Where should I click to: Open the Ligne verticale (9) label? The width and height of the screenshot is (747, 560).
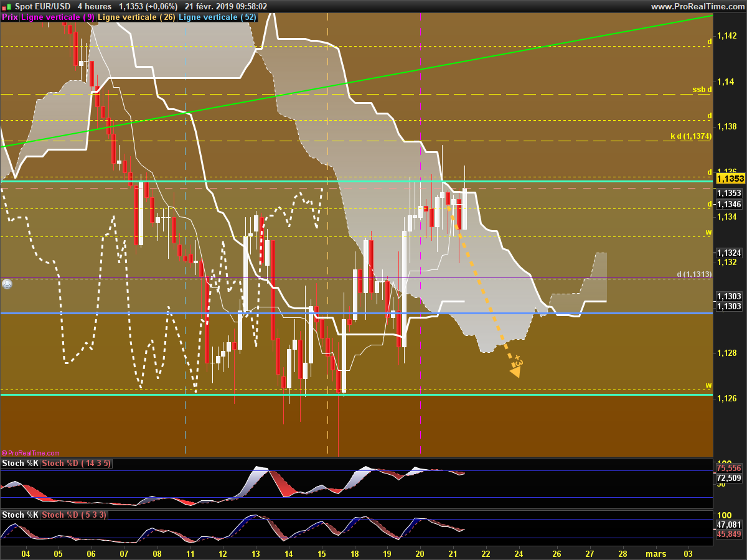58,17
